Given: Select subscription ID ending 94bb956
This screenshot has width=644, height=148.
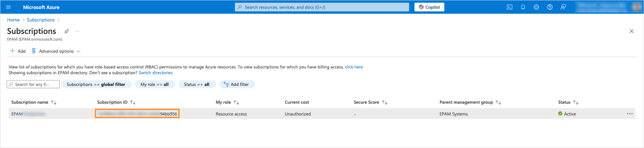Looking at the screenshot, I should (x=137, y=114).
